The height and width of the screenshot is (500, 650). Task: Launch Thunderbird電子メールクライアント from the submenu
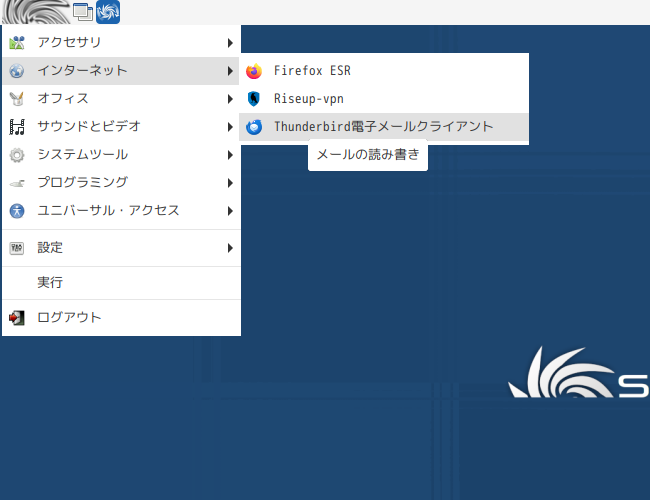(384, 127)
